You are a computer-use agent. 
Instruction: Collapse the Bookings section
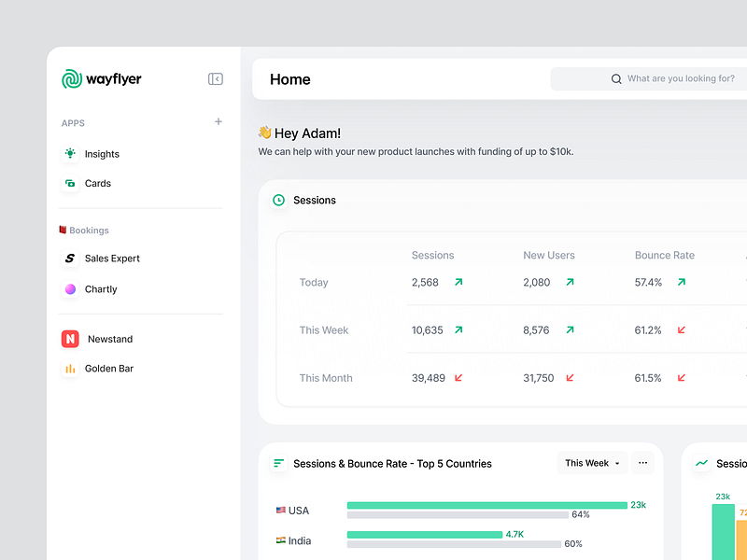pos(80,230)
